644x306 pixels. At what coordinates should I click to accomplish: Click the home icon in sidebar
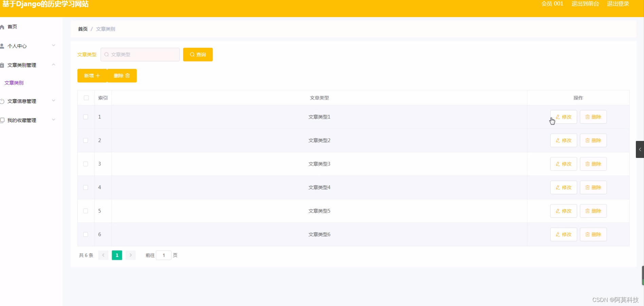pos(2,27)
